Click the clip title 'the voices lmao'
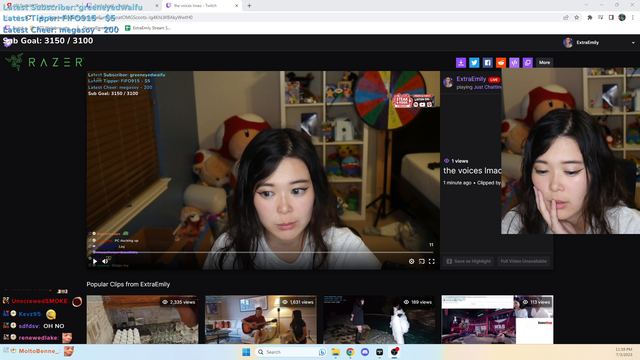This screenshot has height=360, width=640. click(472, 171)
